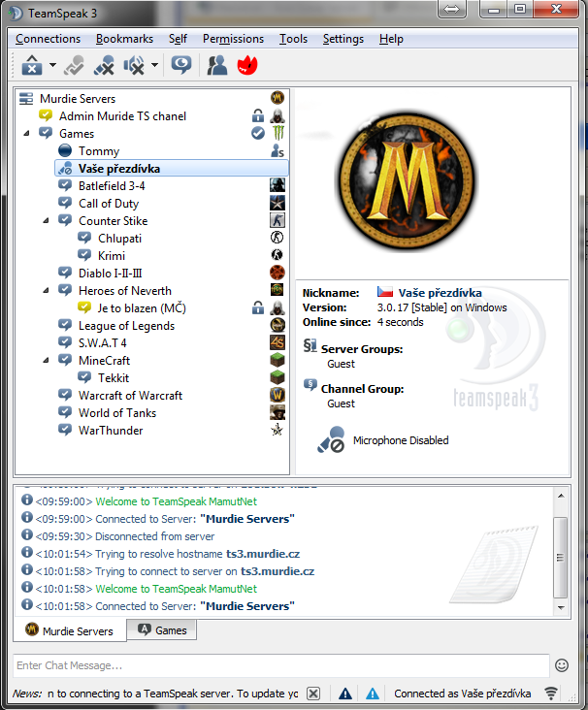Toggle the microphone activation toolbar icon
This screenshot has width=588, height=710.
pos(74,65)
